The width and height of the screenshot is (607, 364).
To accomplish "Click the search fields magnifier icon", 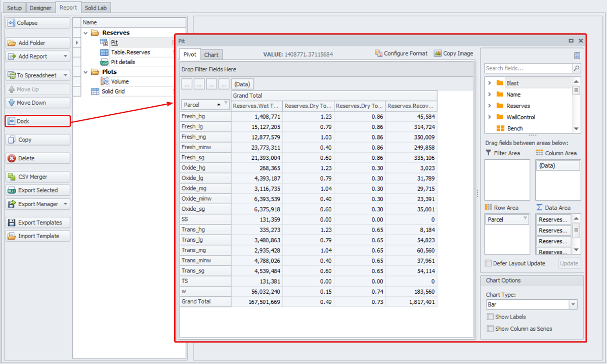I will tap(577, 68).
